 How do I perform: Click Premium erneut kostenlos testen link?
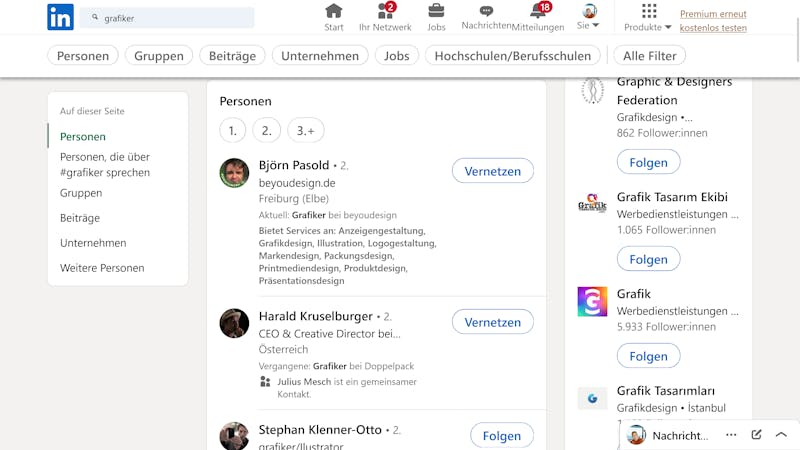point(713,21)
